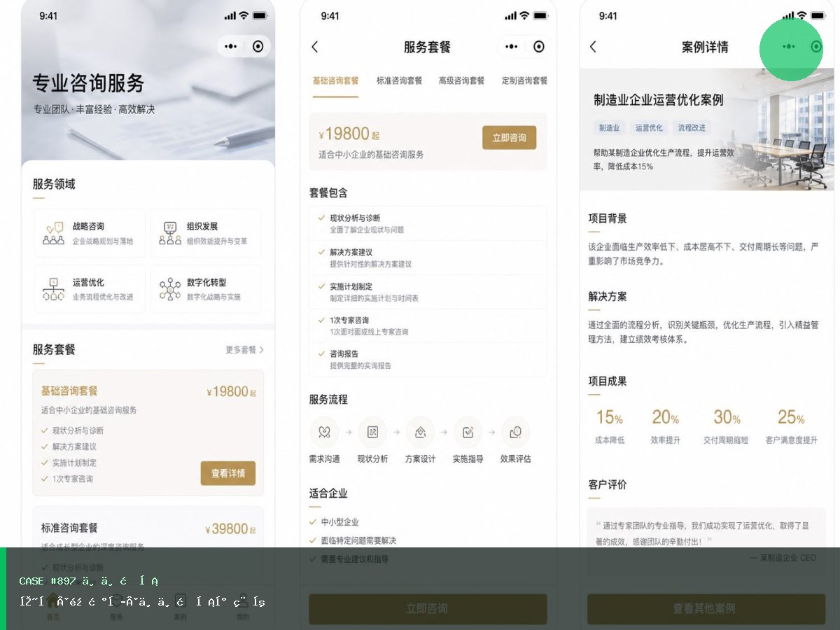This screenshot has width=840, height=630.
Task: Tap the gold 立即咨询 button beside ¥19800
Action: (x=509, y=138)
